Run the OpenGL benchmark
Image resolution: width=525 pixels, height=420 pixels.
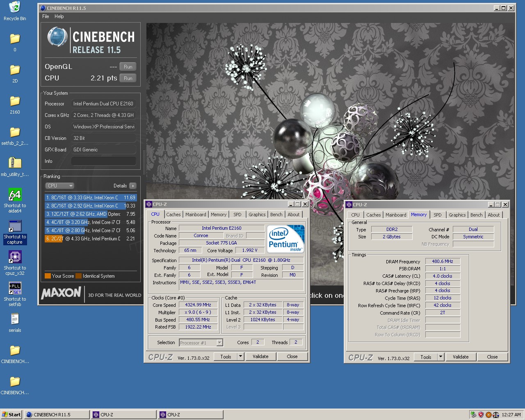tap(128, 67)
